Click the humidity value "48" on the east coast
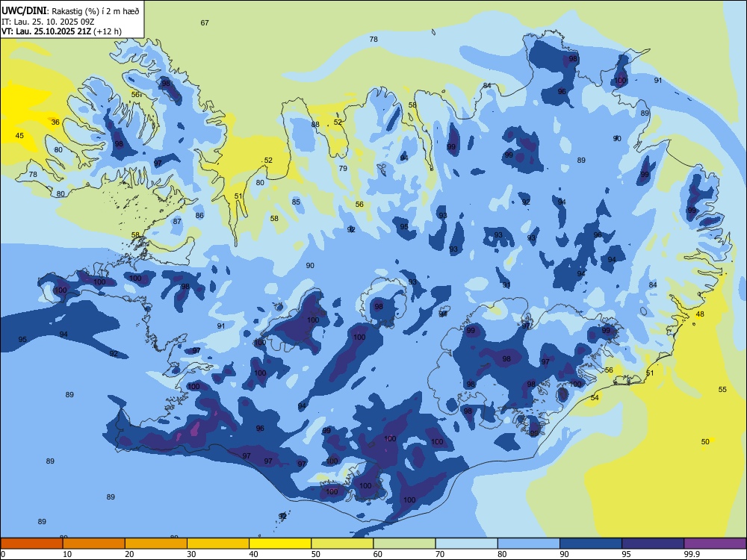 coord(700,314)
